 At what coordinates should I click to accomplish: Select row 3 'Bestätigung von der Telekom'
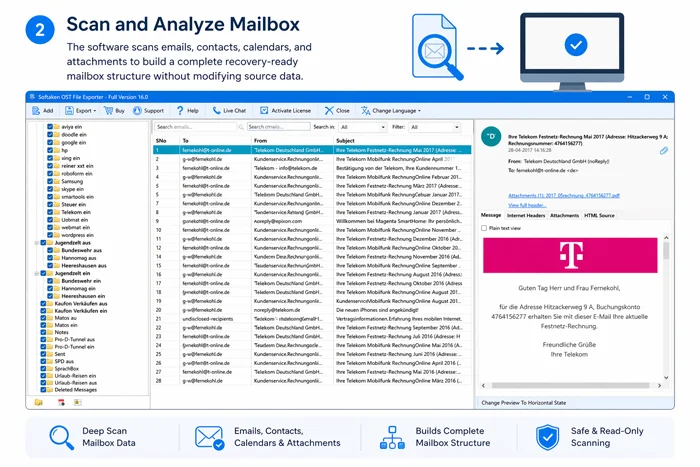tap(312, 168)
